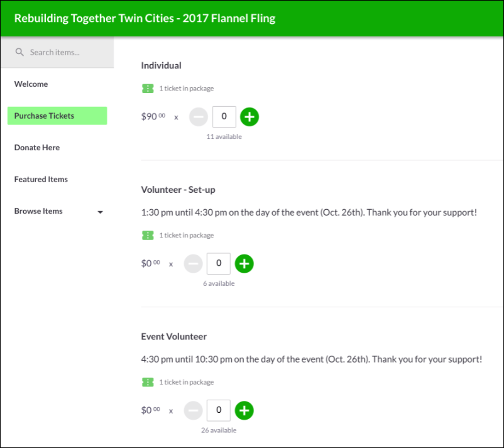
Task: Remove an Event Volunteer ticket
Action: pyautogui.click(x=193, y=410)
